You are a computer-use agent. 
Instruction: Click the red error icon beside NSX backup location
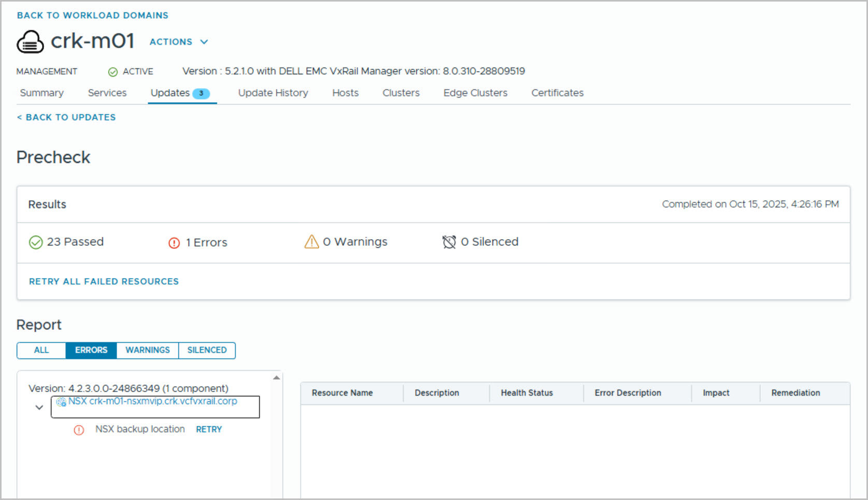pos(79,430)
